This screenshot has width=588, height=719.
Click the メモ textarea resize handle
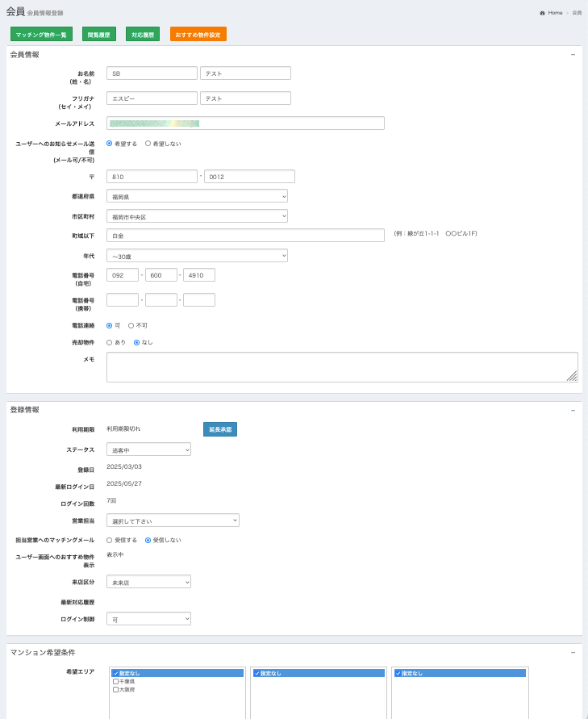573,377
